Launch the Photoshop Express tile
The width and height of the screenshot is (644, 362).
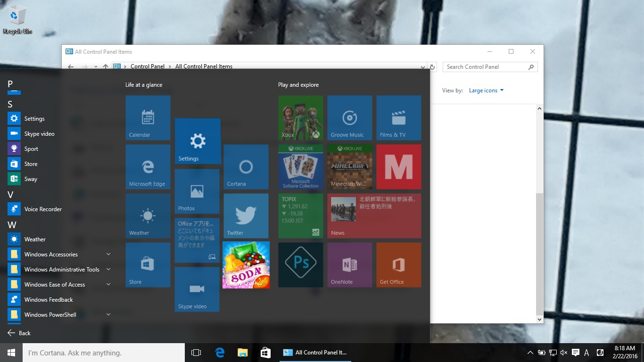pos(301,265)
